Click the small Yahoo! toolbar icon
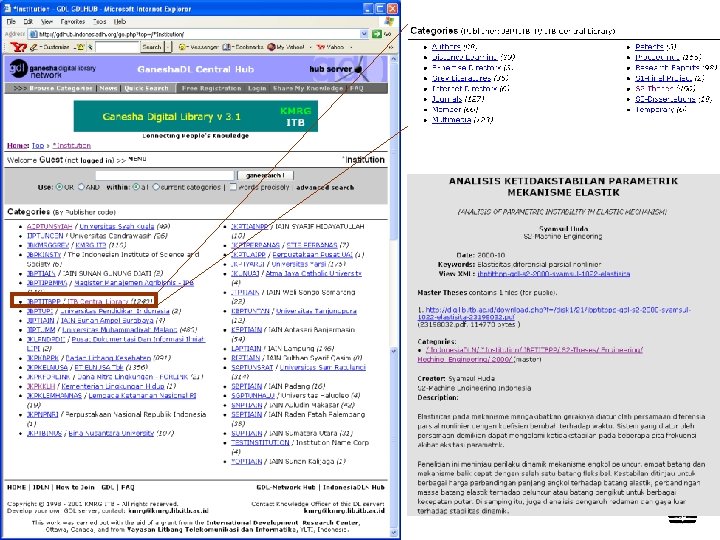The image size is (720, 540). (x=321, y=47)
